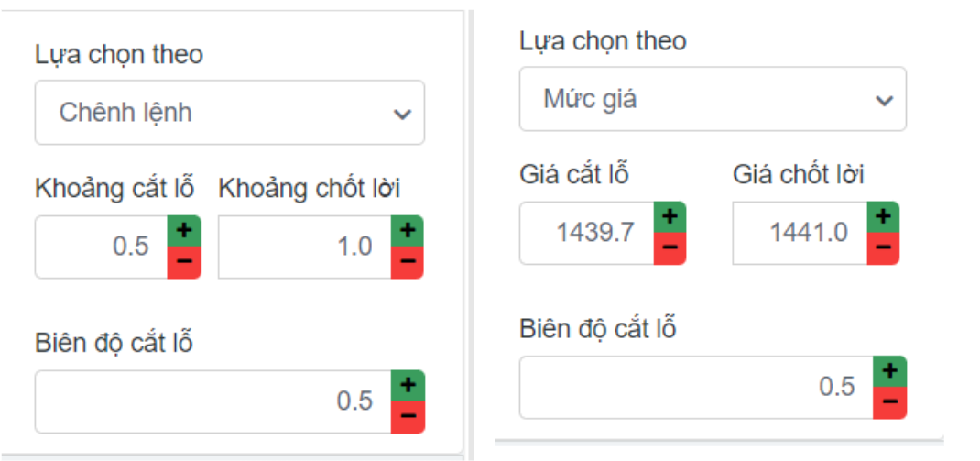
Task: Decrease Khoảng chốt lời with minus button
Action: click(408, 262)
